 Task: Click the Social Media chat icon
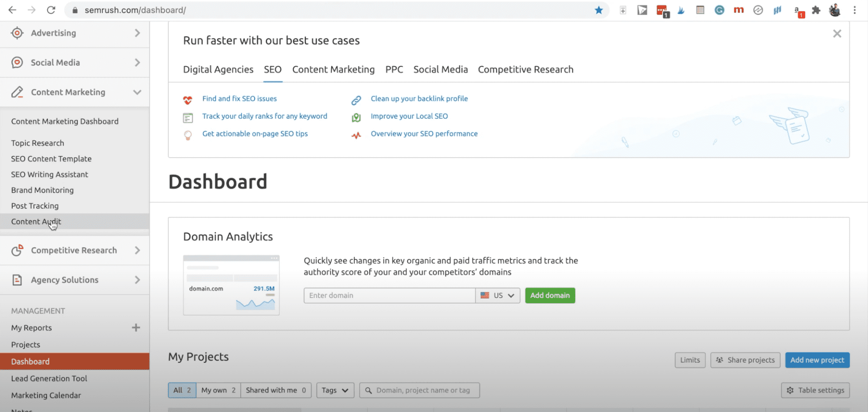coord(17,62)
